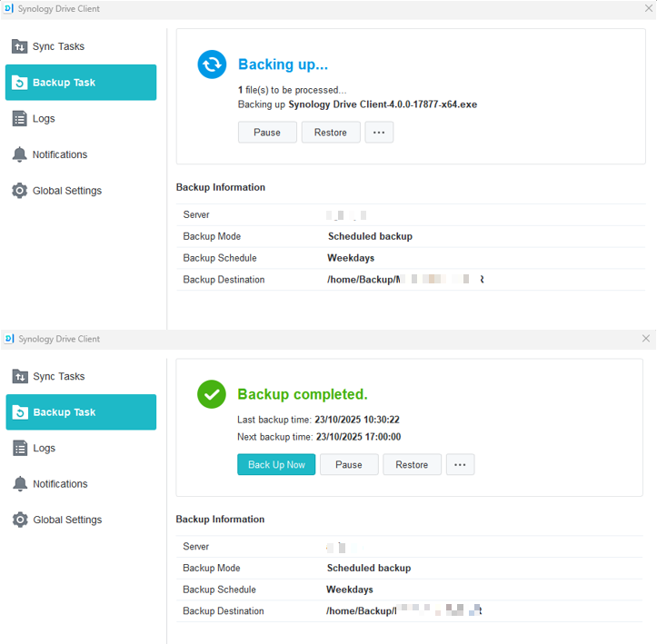Click the Logs icon in the lower window sidebar
The height and width of the screenshot is (644, 657).
click(19, 448)
